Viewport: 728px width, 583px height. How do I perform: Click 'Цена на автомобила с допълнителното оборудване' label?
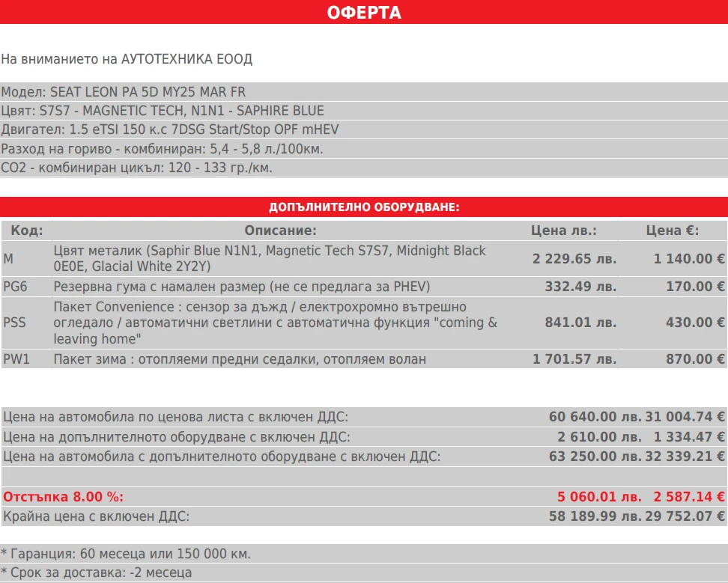coord(222,457)
